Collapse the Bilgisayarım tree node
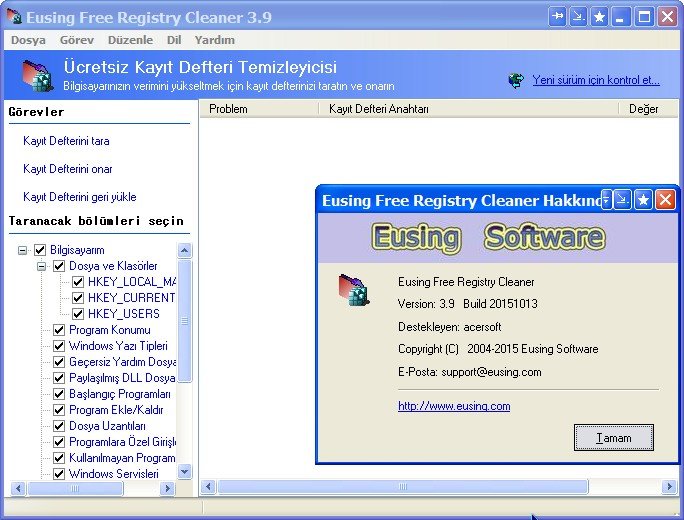 22,250
